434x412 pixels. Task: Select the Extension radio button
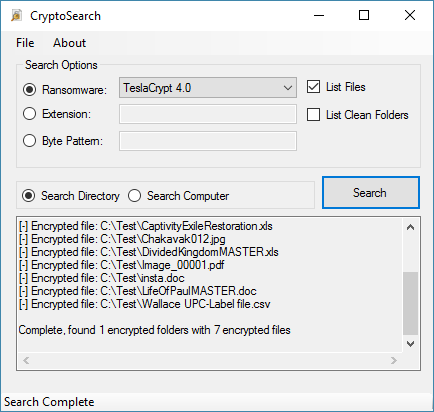click(x=29, y=114)
